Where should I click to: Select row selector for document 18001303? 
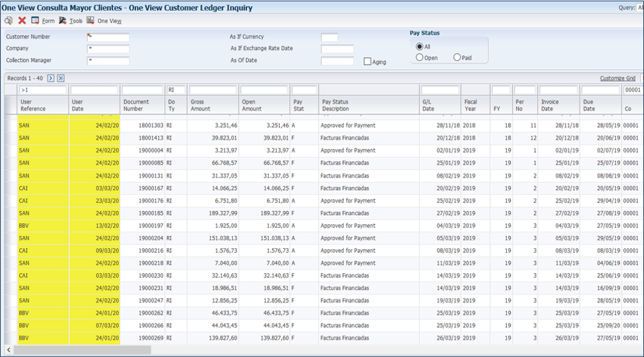(x=11, y=126)
